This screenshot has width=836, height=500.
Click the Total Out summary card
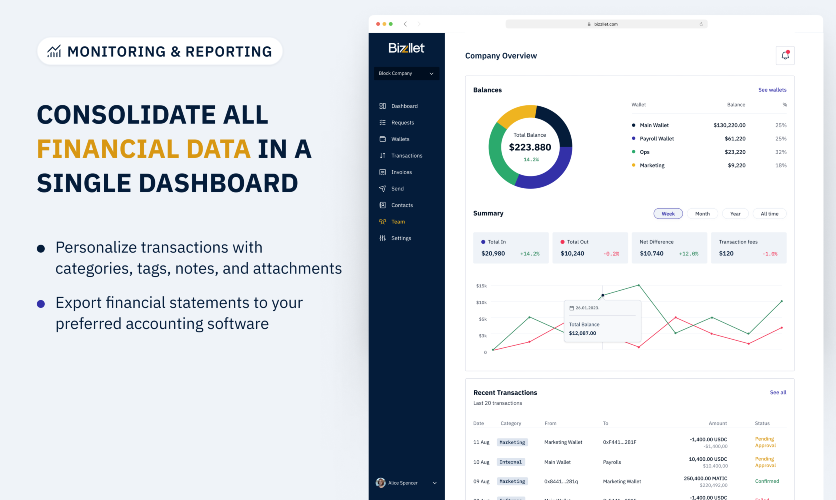click(590, 248)
